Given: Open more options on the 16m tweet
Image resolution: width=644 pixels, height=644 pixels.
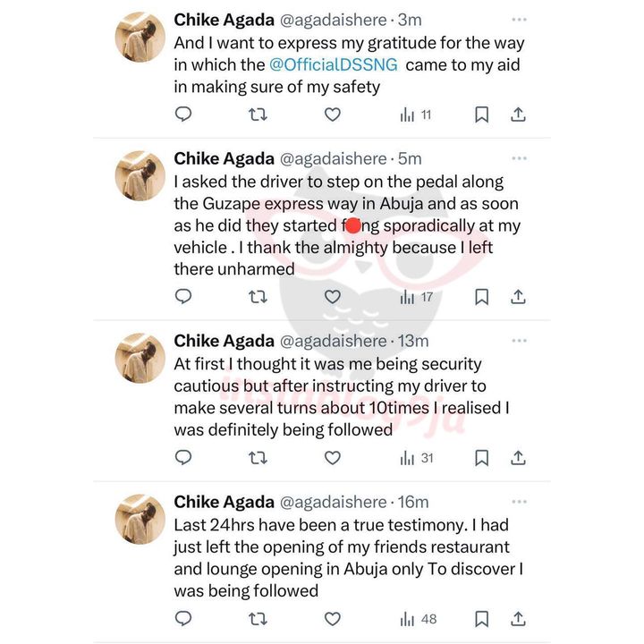Looking at the screenshot, I should pos(518,503).
